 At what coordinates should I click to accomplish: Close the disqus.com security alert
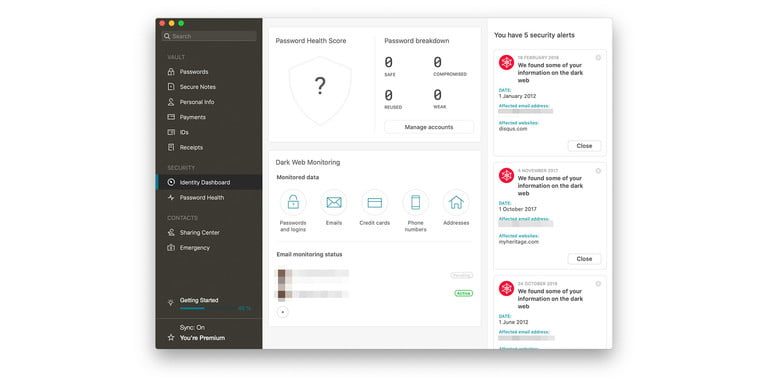584,145
